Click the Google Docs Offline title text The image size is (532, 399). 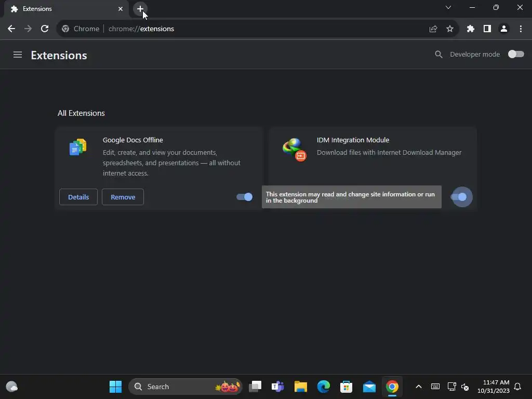click(132, 140)
